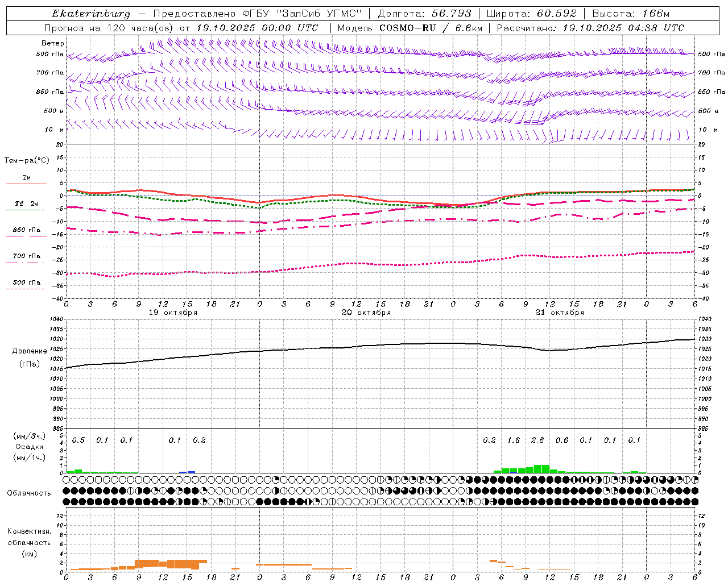Click the 21 октября date label
The width and height of the screenshot is (728, 582).
tap(560, 313)
